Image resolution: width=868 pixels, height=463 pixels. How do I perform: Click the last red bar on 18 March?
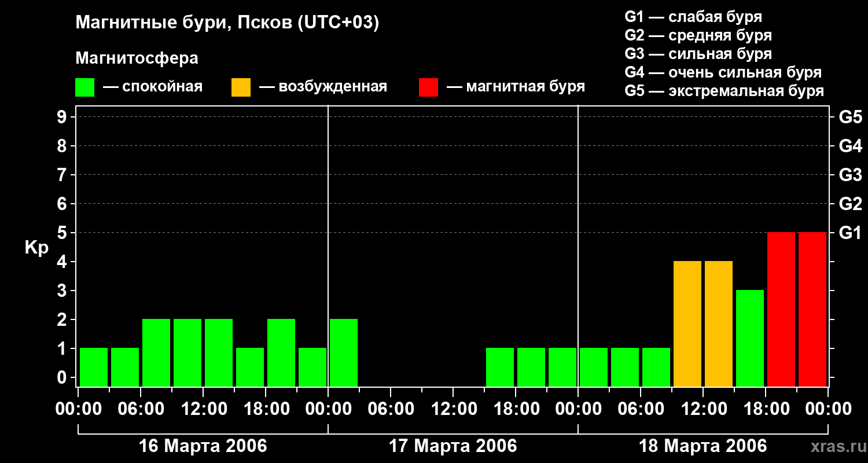click(x=812, y=310)
